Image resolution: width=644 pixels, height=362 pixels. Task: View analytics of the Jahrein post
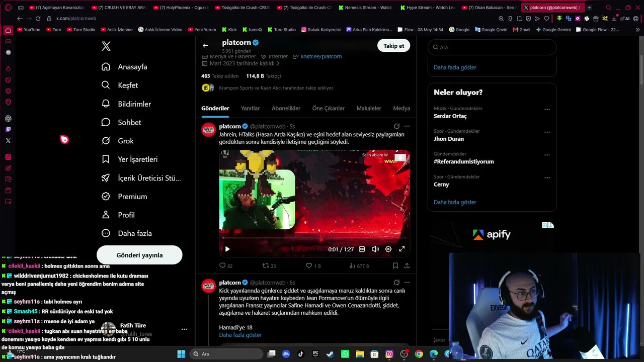tap(359, 266)
